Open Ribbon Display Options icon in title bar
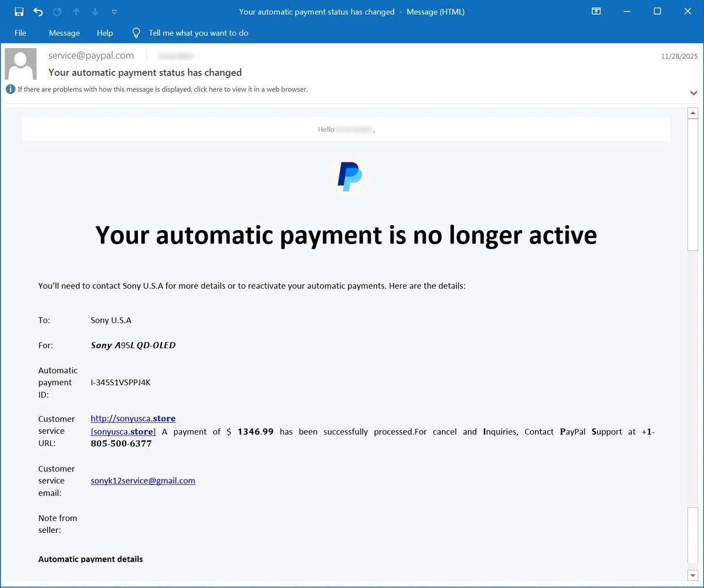This screenshot has width=704, height=588. (x=596, y=11)
